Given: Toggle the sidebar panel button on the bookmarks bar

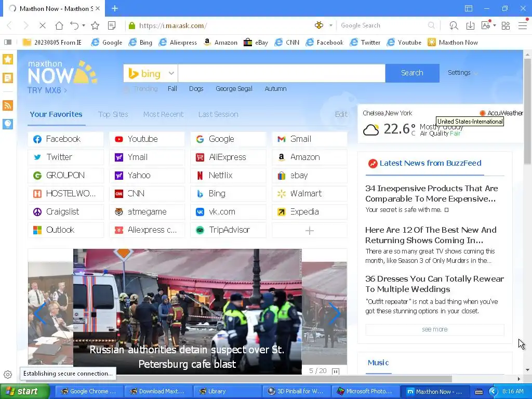Looking at the screenshot, I should 8,42.
